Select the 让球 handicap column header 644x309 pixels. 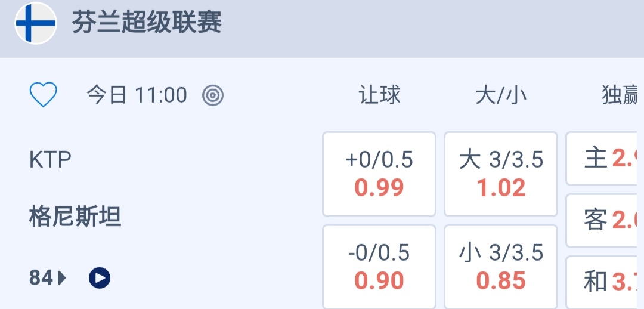379,95
